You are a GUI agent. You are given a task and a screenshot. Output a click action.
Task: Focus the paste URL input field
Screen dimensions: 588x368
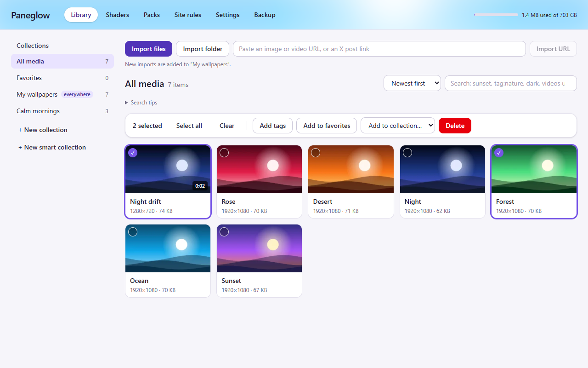[379, 49]
